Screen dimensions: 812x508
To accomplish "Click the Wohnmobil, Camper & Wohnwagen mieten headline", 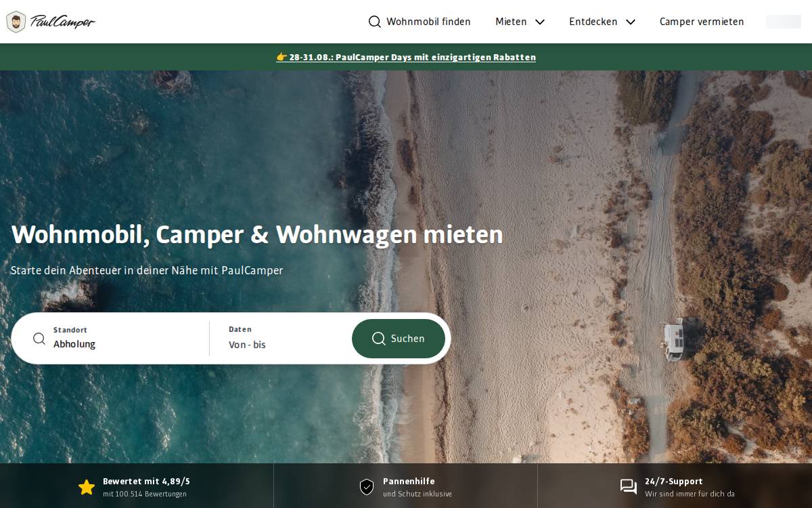I will [257, 235].
